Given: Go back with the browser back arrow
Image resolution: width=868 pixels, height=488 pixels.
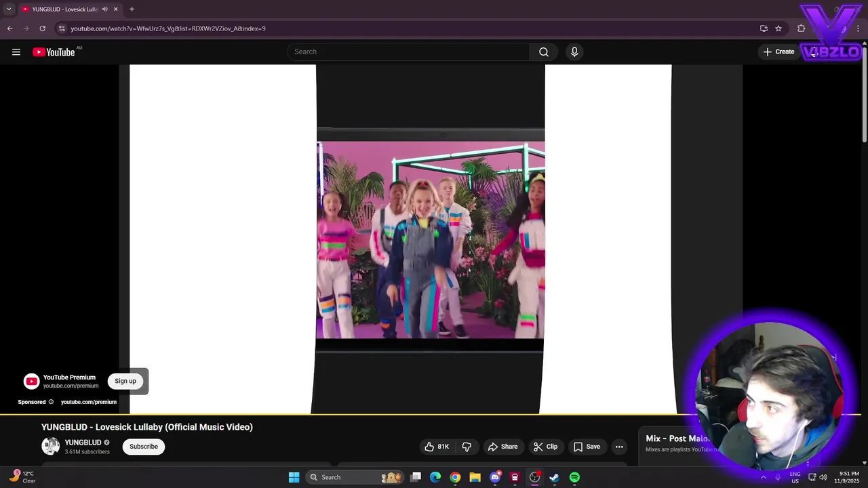Looking at the screenshot, I should pos(10,28).
